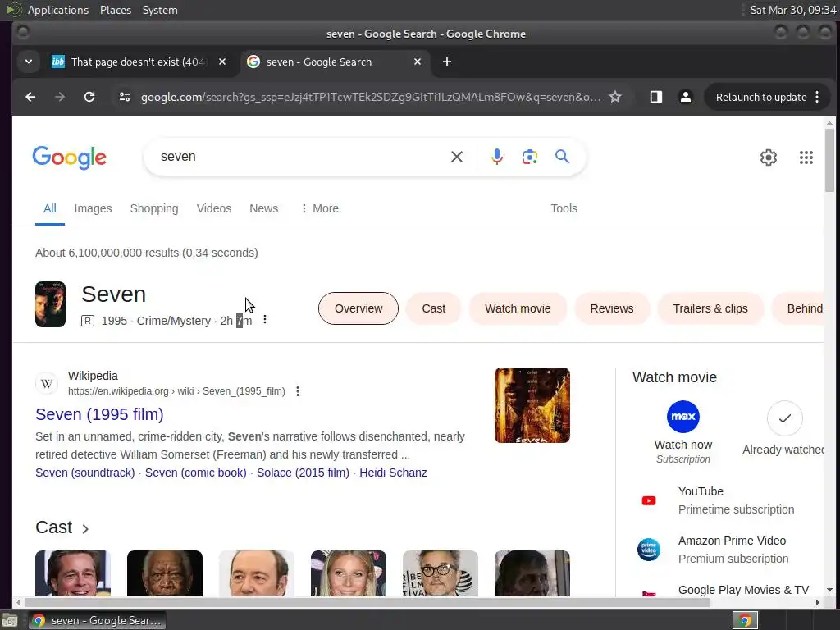Open the Places menu
Screen dimensions: 840x630
[116, 10]
